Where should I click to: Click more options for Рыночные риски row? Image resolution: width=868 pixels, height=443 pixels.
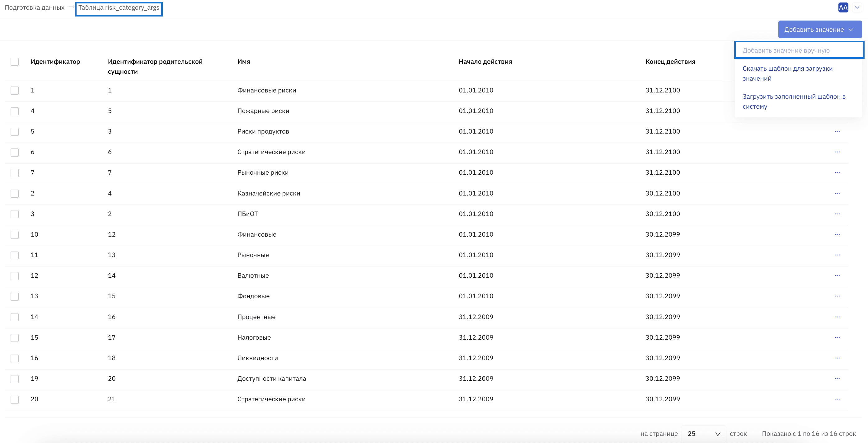[x=837, y=172]
